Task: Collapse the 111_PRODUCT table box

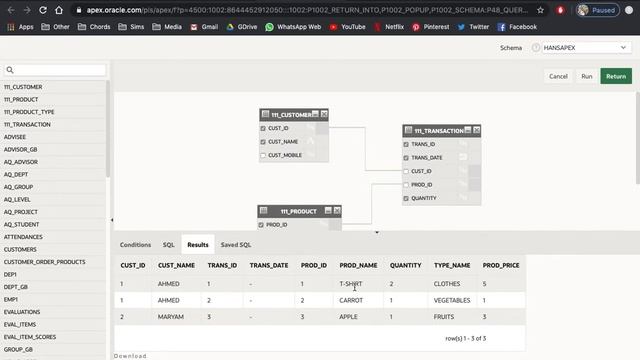Action: [x=328, y=211]
